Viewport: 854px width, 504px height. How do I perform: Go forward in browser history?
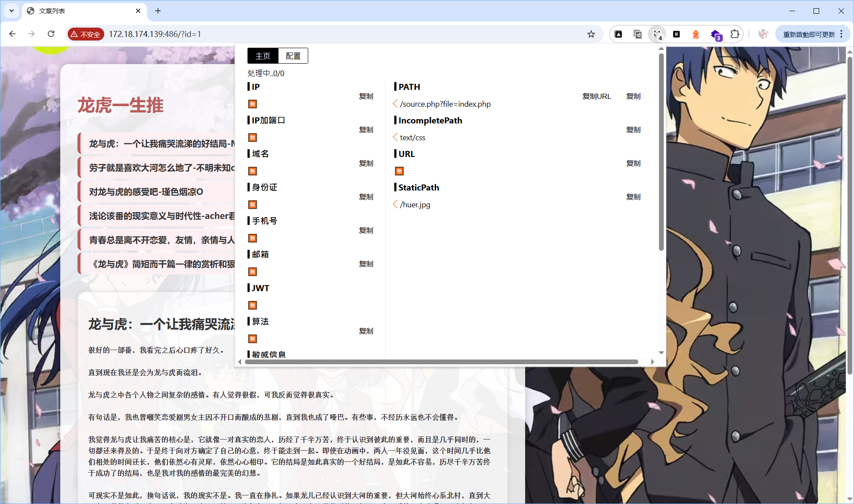pyautogui.click(x=31, y=34)
